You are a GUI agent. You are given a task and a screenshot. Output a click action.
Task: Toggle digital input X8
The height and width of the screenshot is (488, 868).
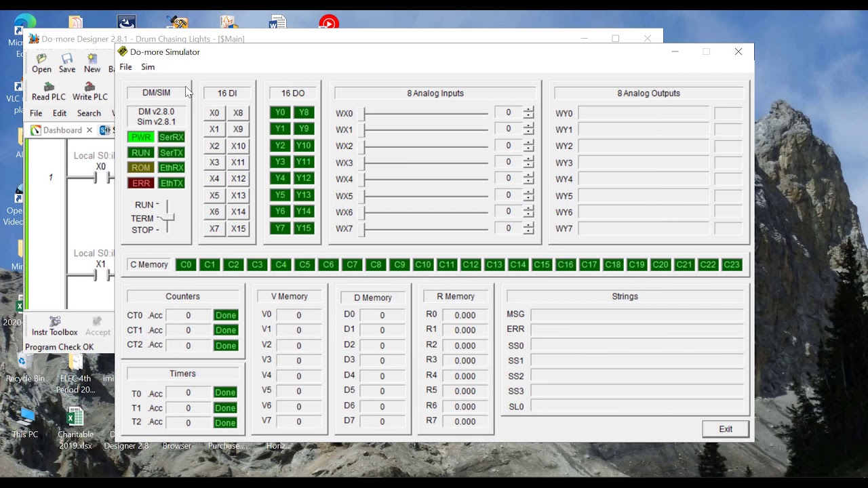(x=238, y=113)
